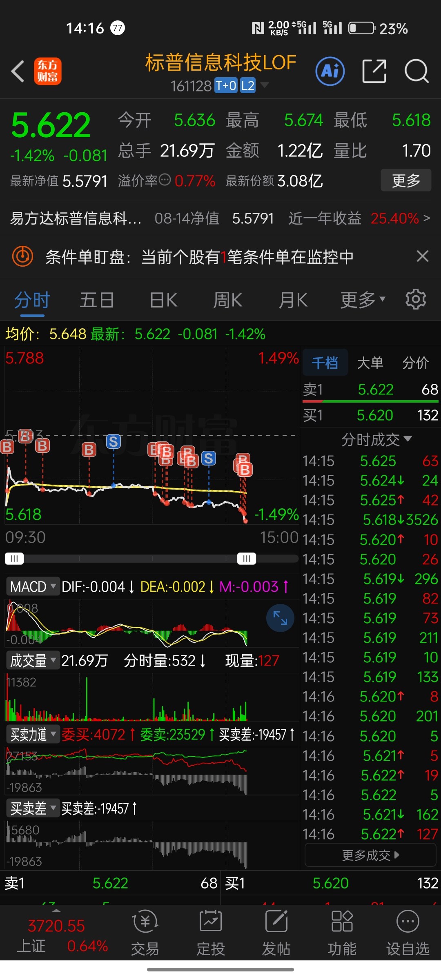441x980 pixels.
Task: Switch to the 五日 tab
Action: tap(97, 300)
